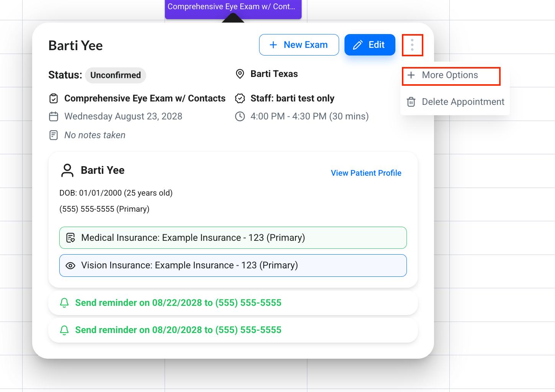
Task: Click the New Exam button
Action: (299, 45)
